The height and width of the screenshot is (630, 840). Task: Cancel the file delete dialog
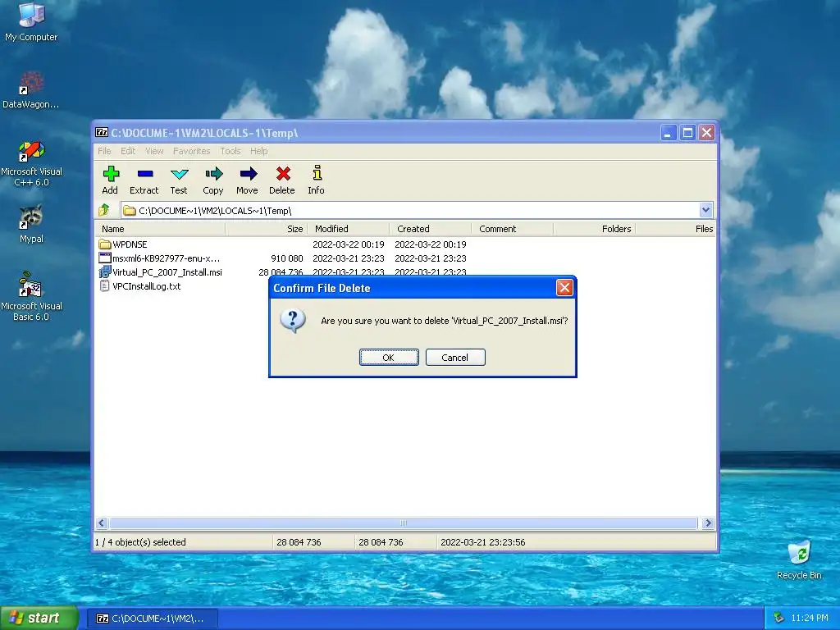455,358
